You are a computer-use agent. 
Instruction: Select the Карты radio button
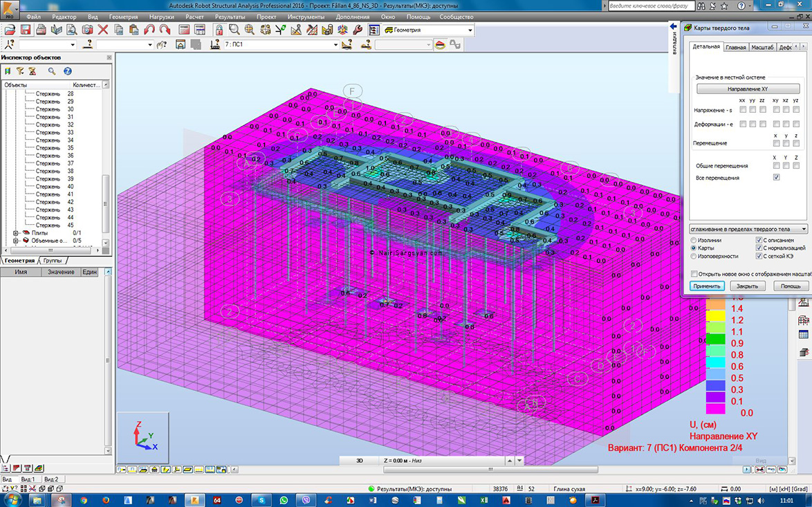click(694, 248)
